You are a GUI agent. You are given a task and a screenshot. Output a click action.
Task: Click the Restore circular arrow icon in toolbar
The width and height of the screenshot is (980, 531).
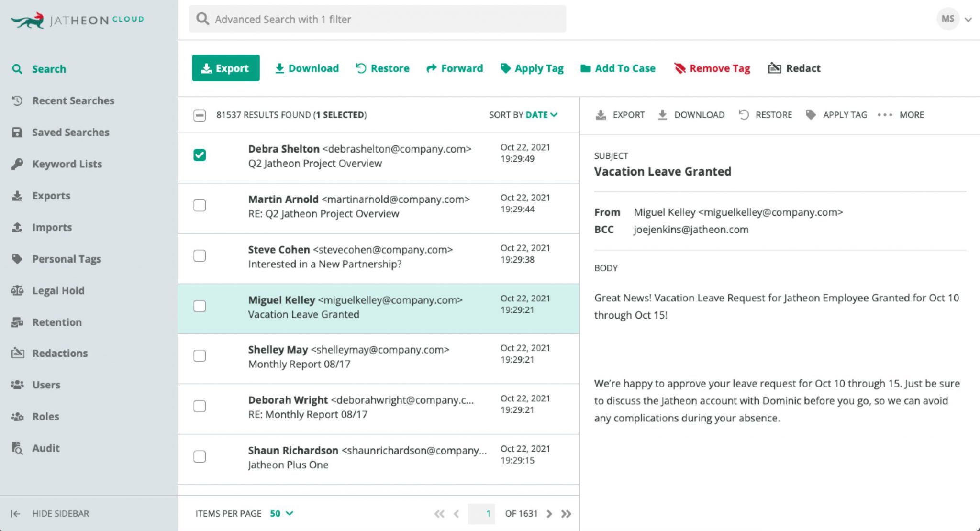(x=361, y=68)
